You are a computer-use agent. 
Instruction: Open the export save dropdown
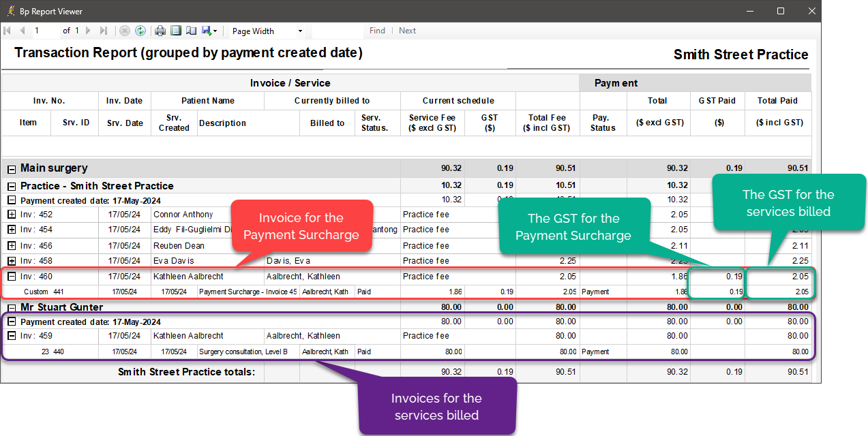click(x=210, y=31)
